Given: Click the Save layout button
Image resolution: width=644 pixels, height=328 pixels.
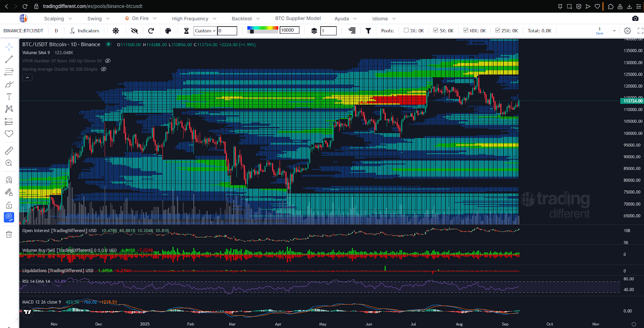Looking at the screenshot, I should pos(599,31).
